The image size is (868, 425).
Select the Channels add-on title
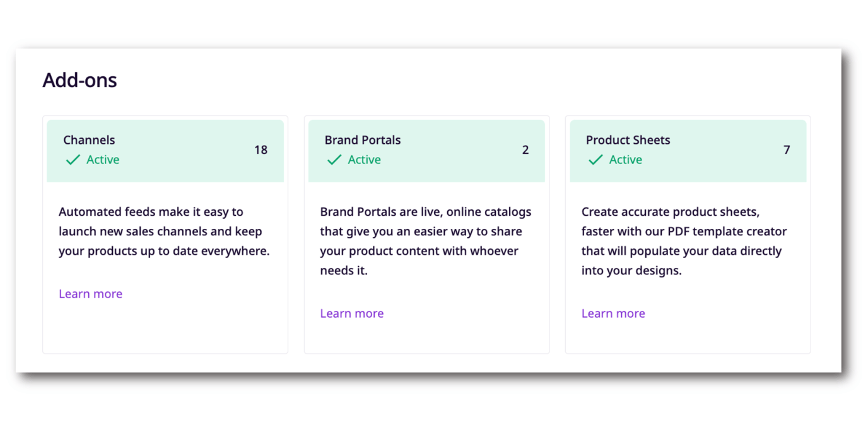coord(89,140)
